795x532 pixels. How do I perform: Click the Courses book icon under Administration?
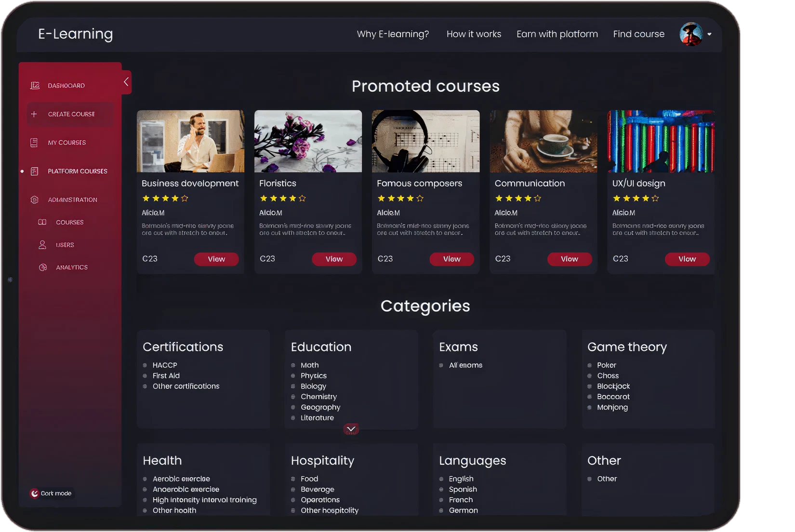click(42, 222)
